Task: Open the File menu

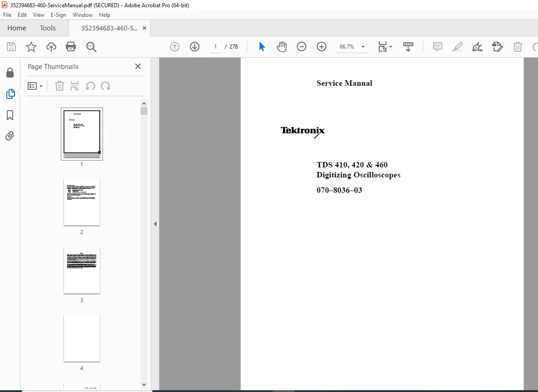Action: point(7,15)
